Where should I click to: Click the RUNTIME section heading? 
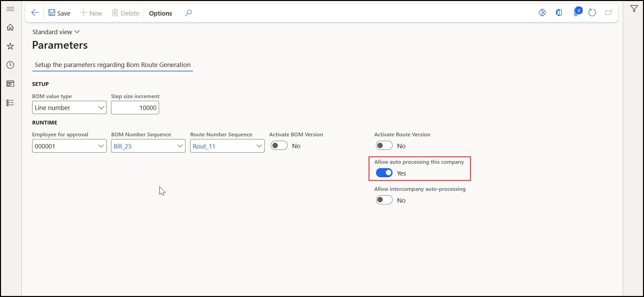[45, 122]
